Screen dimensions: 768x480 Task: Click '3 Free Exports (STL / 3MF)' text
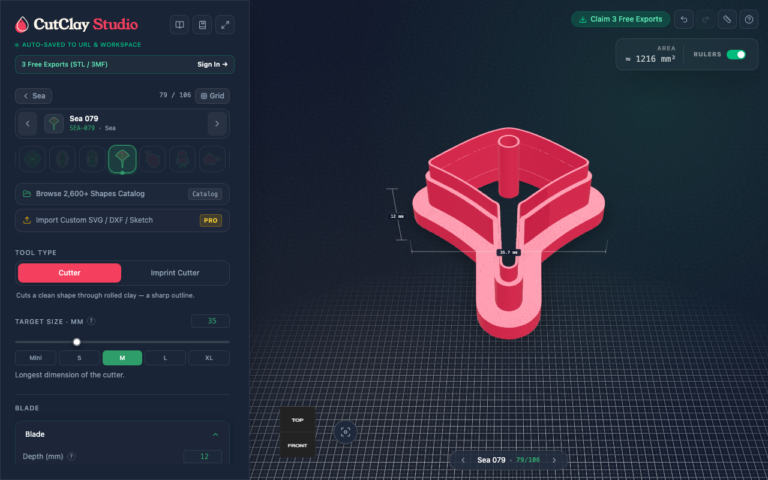[x=64, y=64]
